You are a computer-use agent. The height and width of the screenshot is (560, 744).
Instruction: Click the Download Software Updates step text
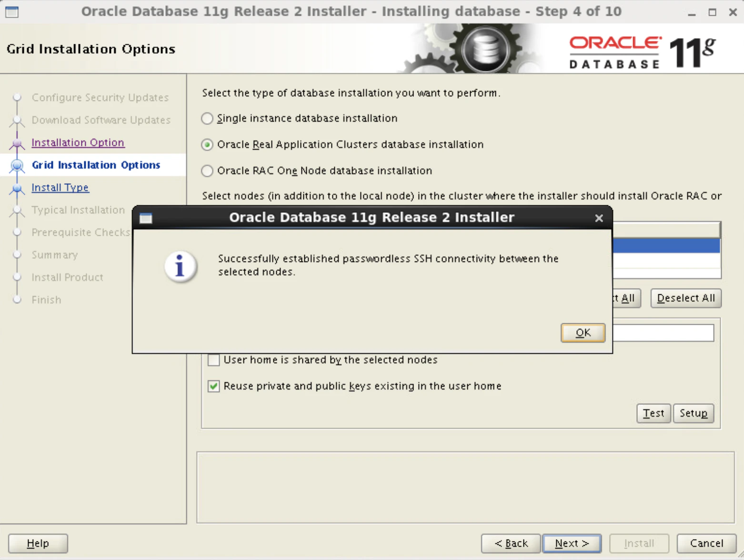(x=101, y=120)
